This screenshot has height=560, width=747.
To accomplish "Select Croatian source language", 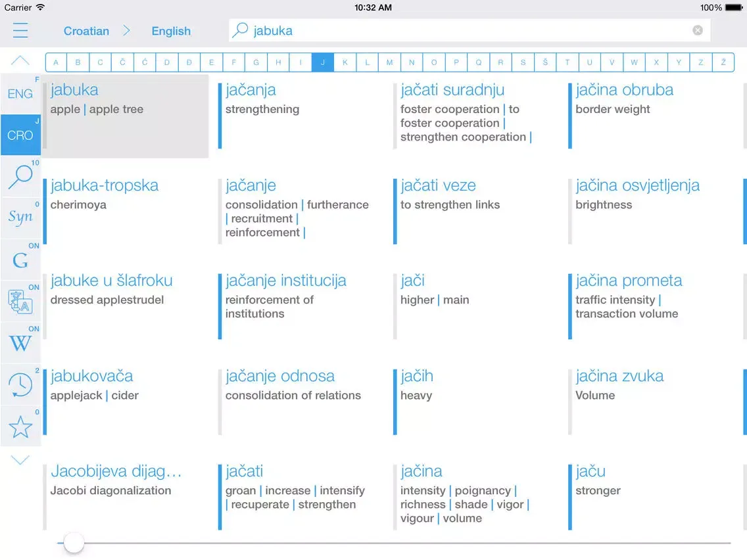I will 86,31.
